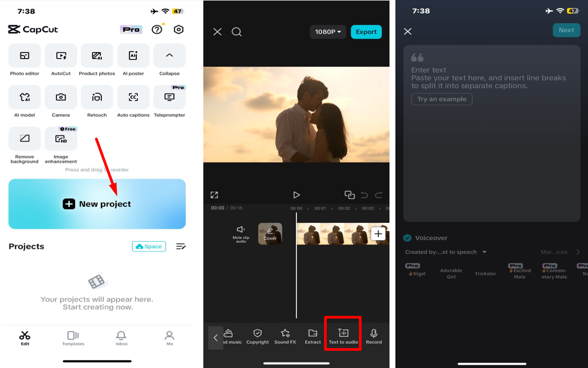Tap Try an example
The width and height of the screenshot is (588, 368).
pyautogui.click(x=442, y=99)
